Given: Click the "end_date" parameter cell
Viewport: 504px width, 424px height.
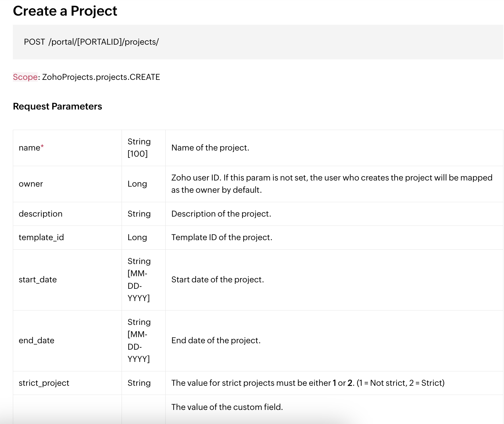Looking at the screenshot, I should pyautogui.click(x=67, y=340).
